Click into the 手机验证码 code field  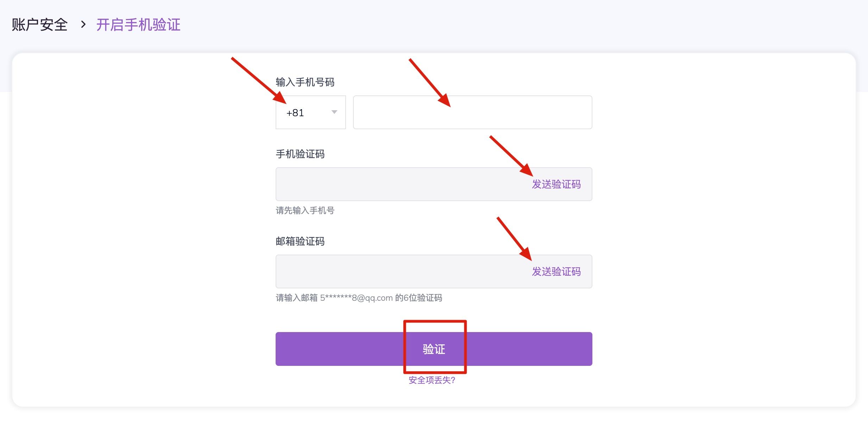[398, 185]
